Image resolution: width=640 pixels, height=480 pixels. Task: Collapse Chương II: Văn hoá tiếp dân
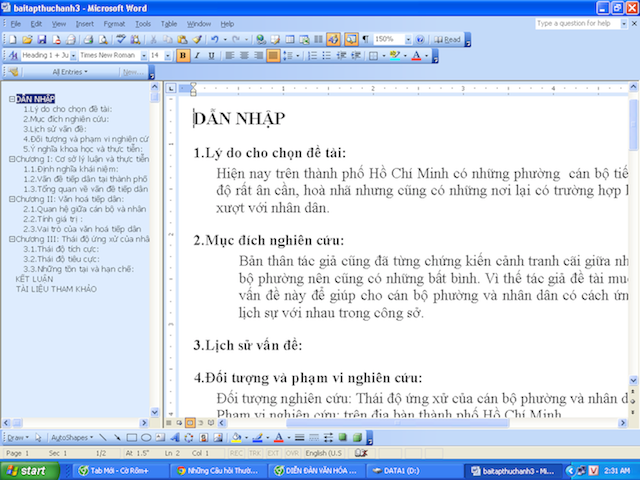[x=12, y=199]
